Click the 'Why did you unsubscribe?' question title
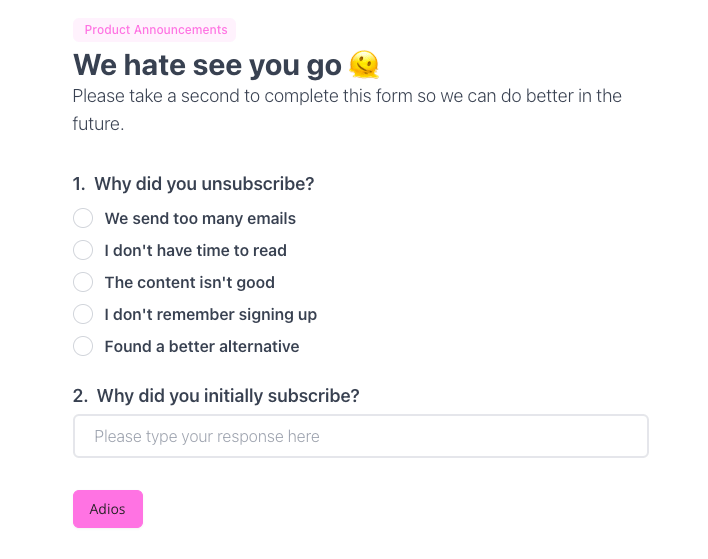The width and height of the screenshot is (708, 559). pos(204,184)
